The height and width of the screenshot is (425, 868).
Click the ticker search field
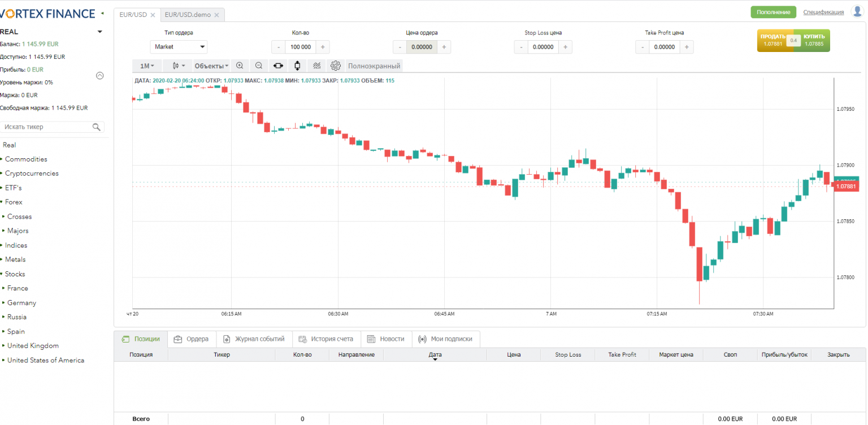tap(47, 127)
